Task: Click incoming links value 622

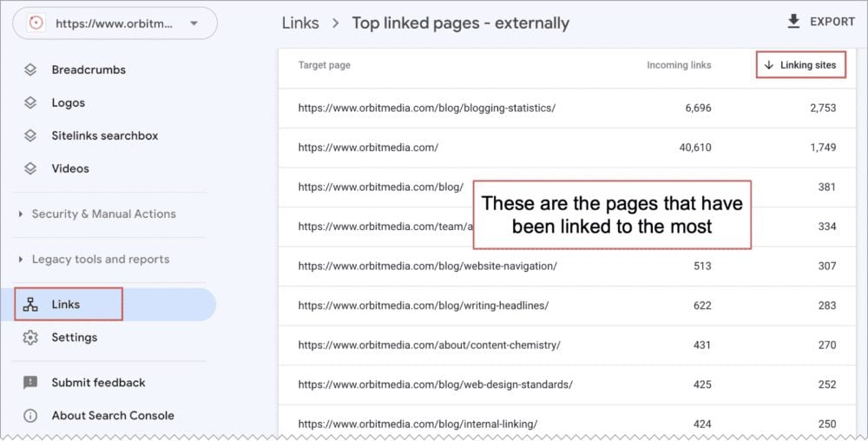Action: tap(702, 306)
